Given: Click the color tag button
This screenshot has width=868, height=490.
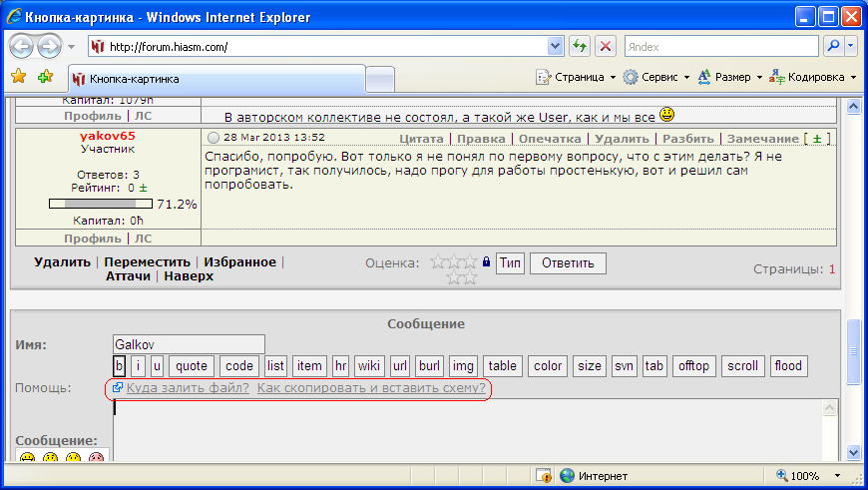Looking at the screenshot, I should coord(548,366).
